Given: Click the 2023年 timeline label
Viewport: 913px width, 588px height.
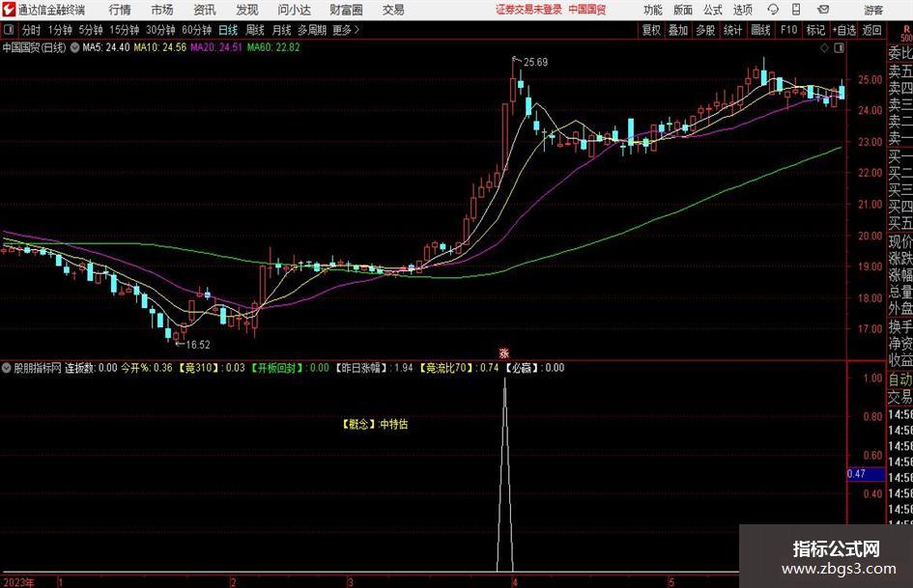Looking at the screenshot, I should pos(18,582).
